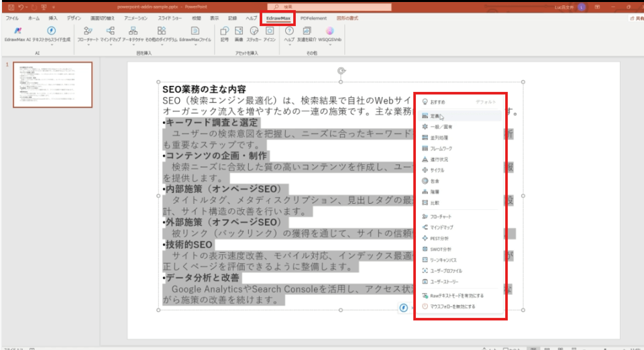644x350 pixels.
Task: Click the floating EdrawMax AI button below text
Action: tap(404, 308)
